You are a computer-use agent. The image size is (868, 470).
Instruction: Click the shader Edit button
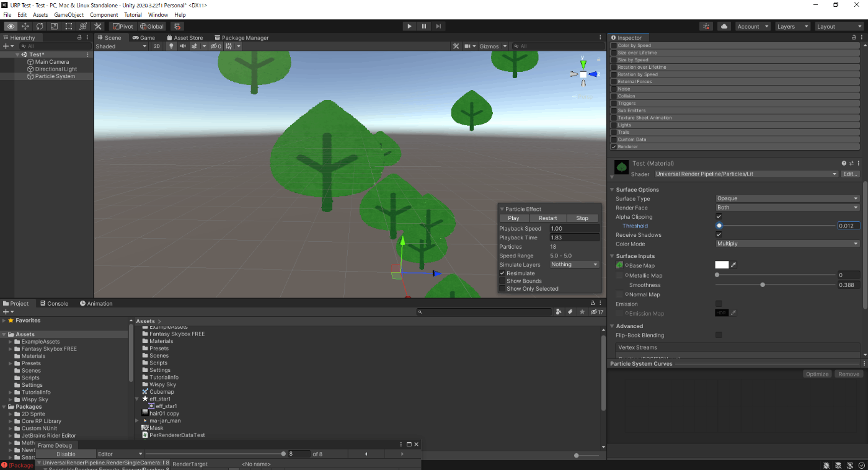(x=850, y=174)
